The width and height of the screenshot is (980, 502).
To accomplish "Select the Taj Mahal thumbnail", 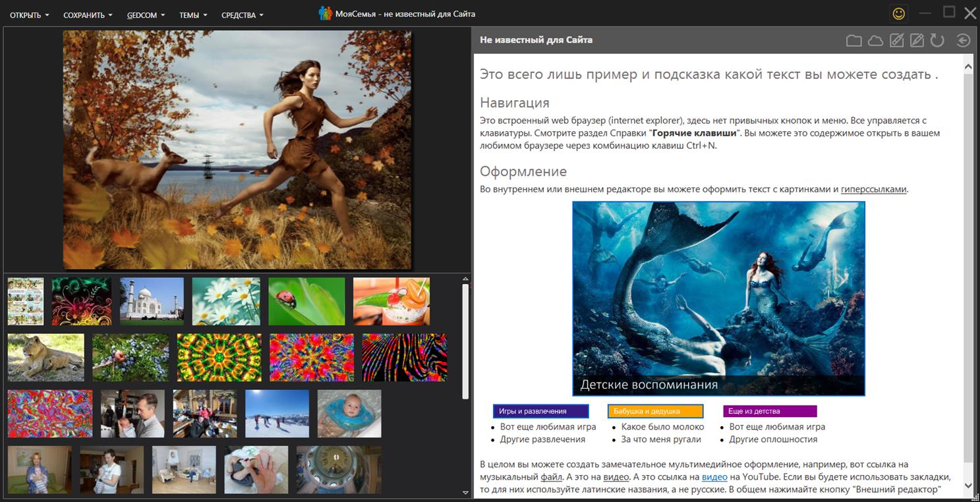I will 152,301.
